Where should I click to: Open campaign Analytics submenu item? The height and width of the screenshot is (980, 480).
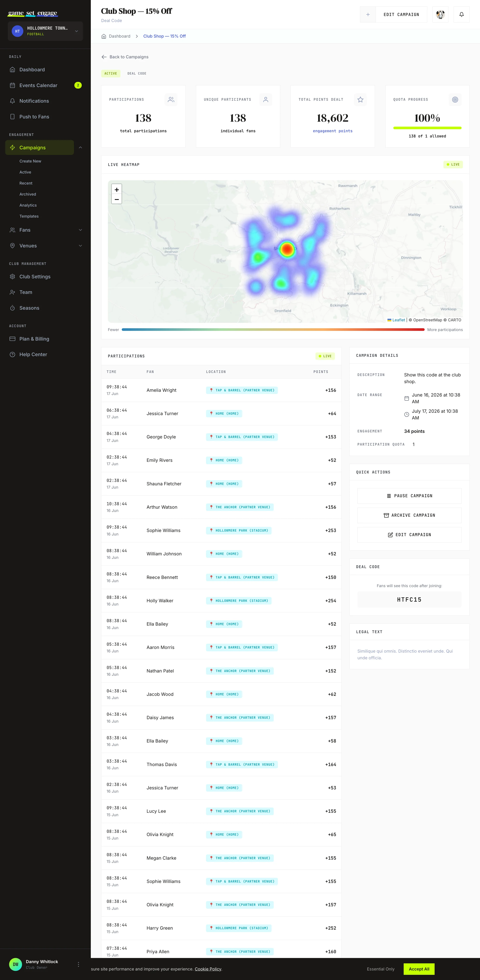28,206
